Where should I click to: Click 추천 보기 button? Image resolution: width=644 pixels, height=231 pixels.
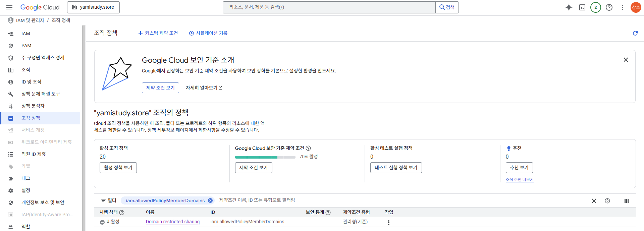(x=519, y=168)
